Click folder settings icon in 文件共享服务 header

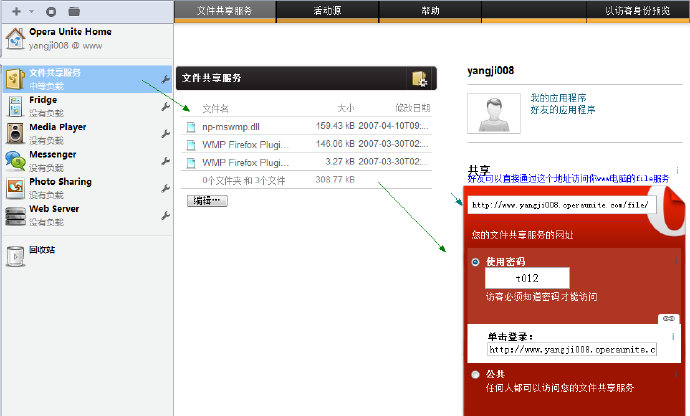[419, 79]
